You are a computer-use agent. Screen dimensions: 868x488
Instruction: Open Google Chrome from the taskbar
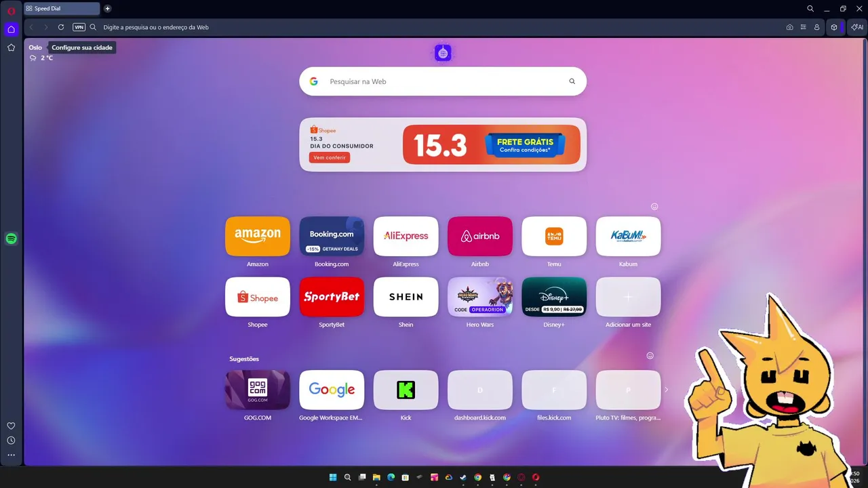click(477, 477)
